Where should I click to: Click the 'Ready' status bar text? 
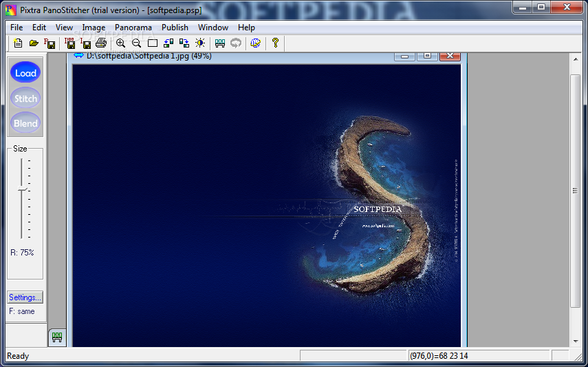pos(18,356)
